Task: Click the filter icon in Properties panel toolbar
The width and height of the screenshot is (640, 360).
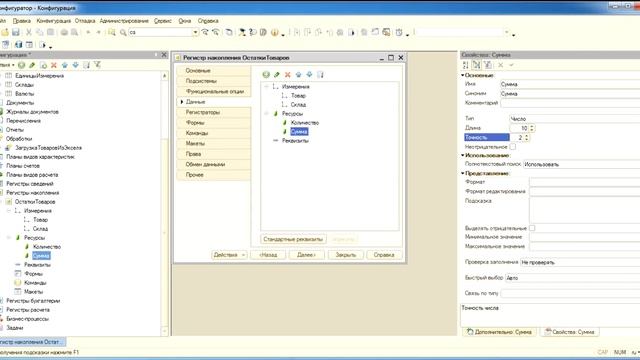Action: (487, 65)
